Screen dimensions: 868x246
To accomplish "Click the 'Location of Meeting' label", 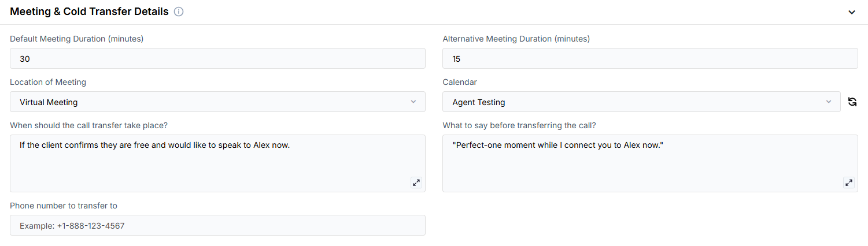I will coord(48,82).
